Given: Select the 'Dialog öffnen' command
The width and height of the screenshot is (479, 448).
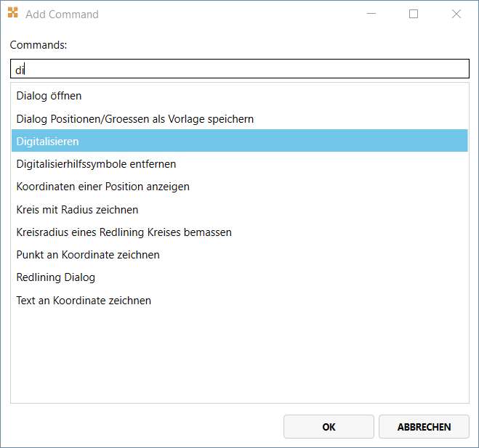Looking at the screenshot, I should point(49,95).
